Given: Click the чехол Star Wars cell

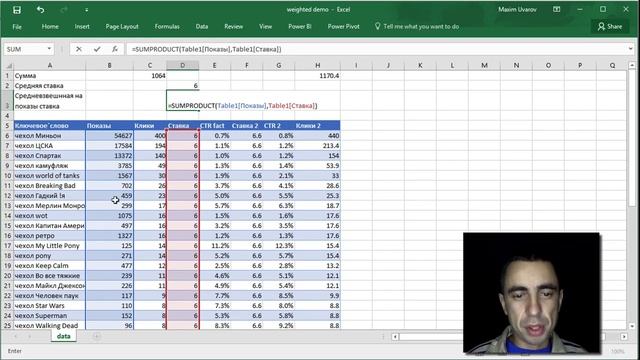Looking at the screenshot, I should [x=49, y=306].
